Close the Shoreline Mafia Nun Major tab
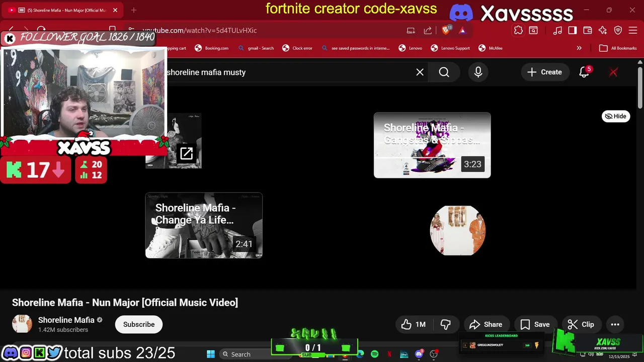644x362 pixels. pyautogui.click(x=115, y=10)
